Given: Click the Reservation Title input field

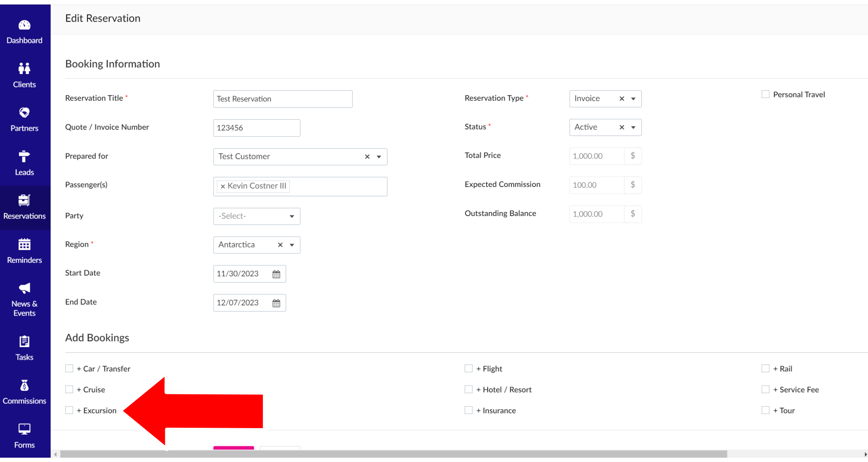Looking at the screenshot, I should [283, 99].
